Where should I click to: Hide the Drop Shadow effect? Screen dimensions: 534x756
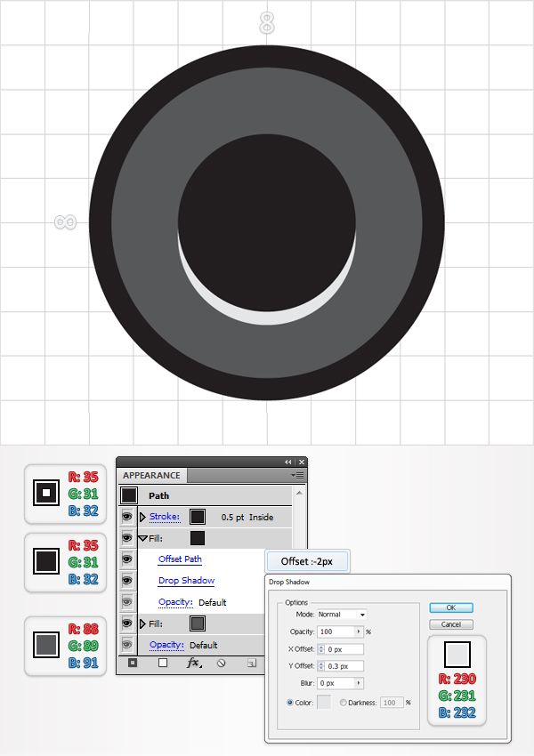tap(127, 581)
